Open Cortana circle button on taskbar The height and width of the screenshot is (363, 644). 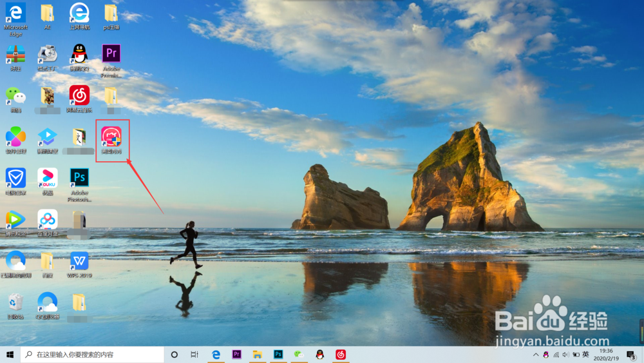pos(174,355)
